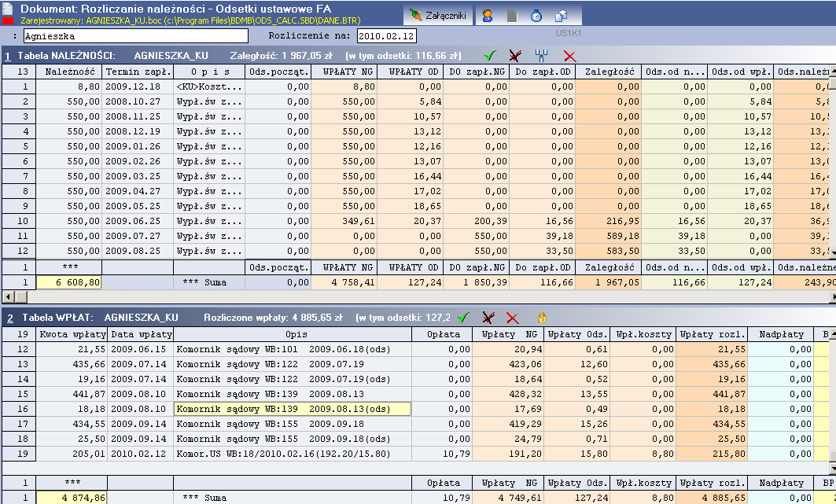Image resolution: width=836 pixels, height=504 pixels.
Task: Select the date cell 2009.08.25
Action: point(138,250)
